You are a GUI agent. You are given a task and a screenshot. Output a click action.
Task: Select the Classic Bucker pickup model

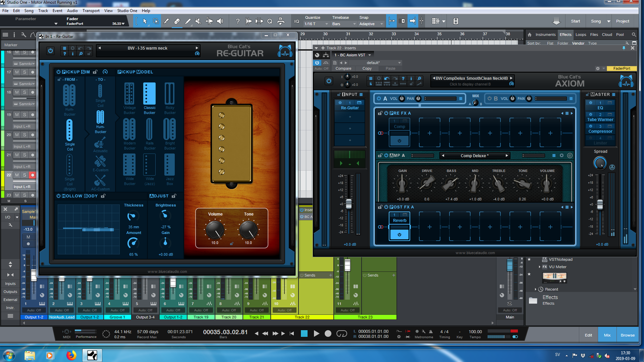click(149, 99)
